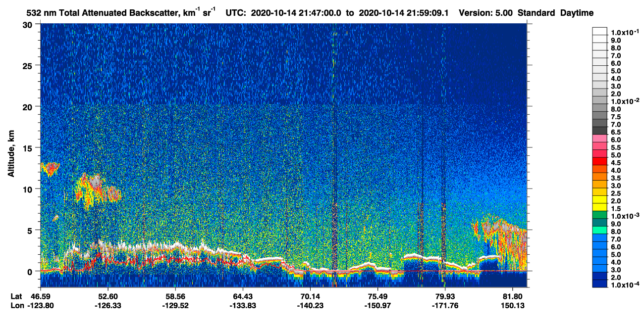
Task: Click the colorbar label '1.0x10-2'
Action: [626, 101]
